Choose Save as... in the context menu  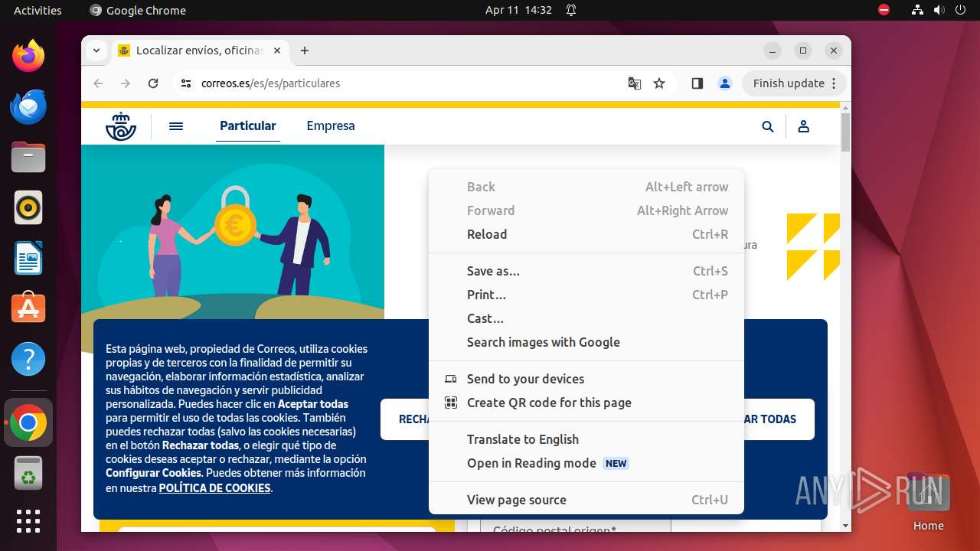(586, 271)
